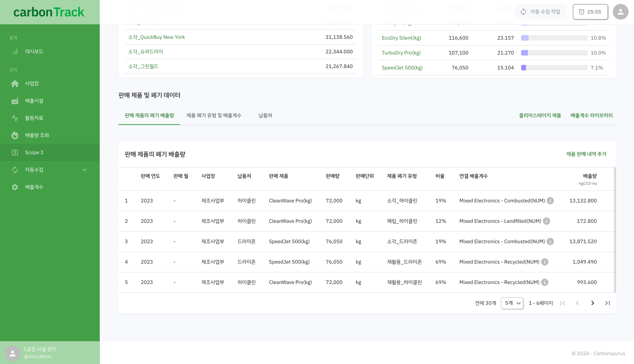Open the 활동자료 menu item
This screenshot has height=364, width=634.
tap(50, 118)
